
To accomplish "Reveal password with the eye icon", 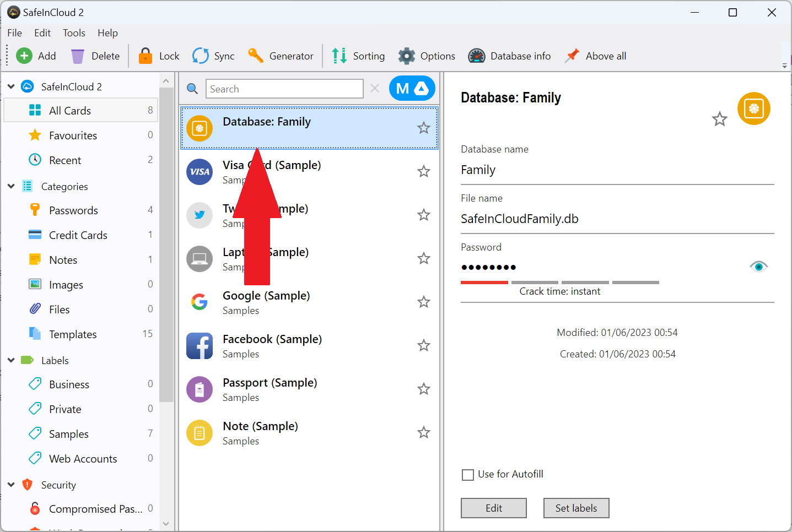I will pyautogui.click(x=758, y=267).
